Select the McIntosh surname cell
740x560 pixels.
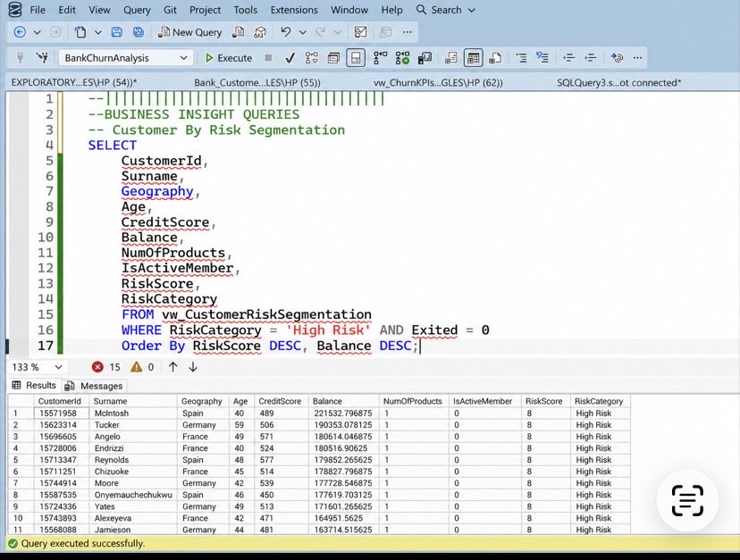133,414
